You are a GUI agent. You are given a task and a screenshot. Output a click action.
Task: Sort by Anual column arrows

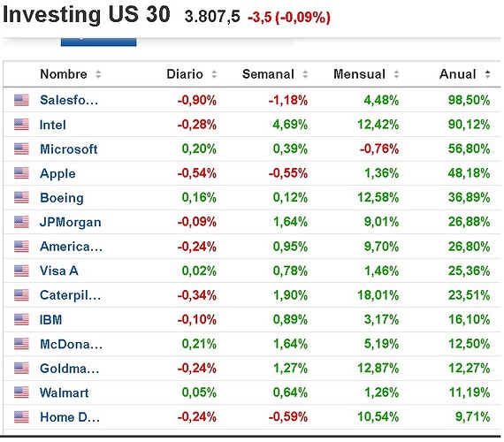click(487, 74)
